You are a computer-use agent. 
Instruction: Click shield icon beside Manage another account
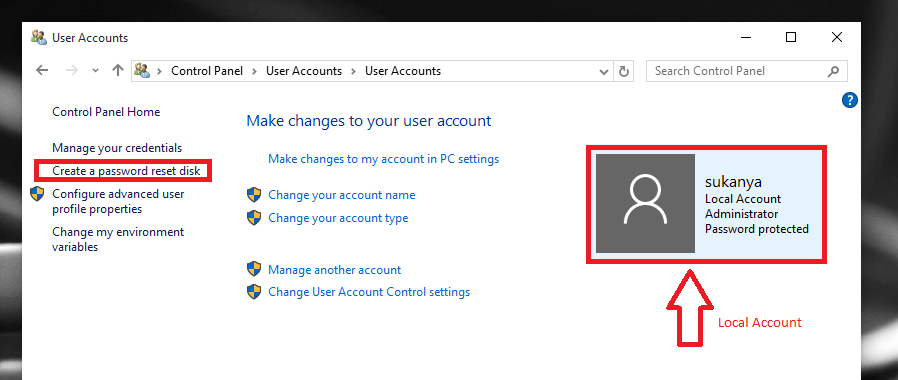click(254, 270)
